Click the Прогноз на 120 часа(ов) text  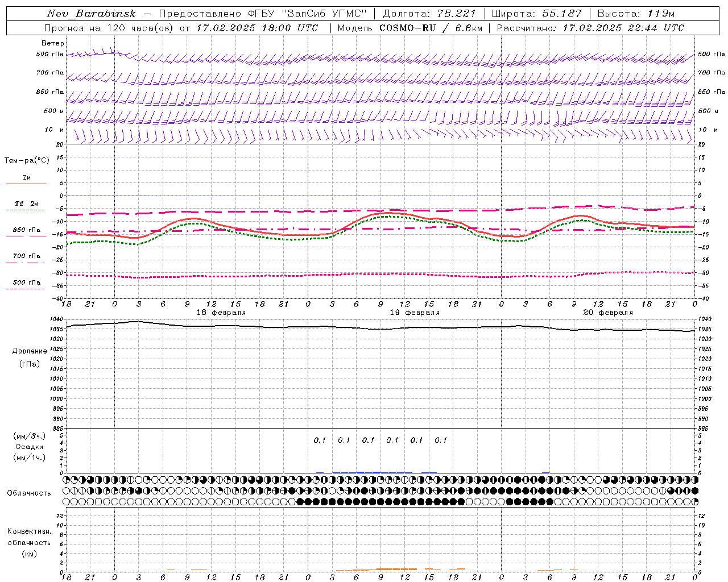109,28
